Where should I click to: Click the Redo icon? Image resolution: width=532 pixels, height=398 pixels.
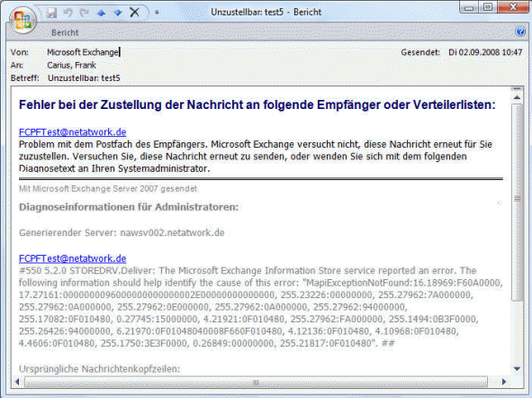(84, 13)
